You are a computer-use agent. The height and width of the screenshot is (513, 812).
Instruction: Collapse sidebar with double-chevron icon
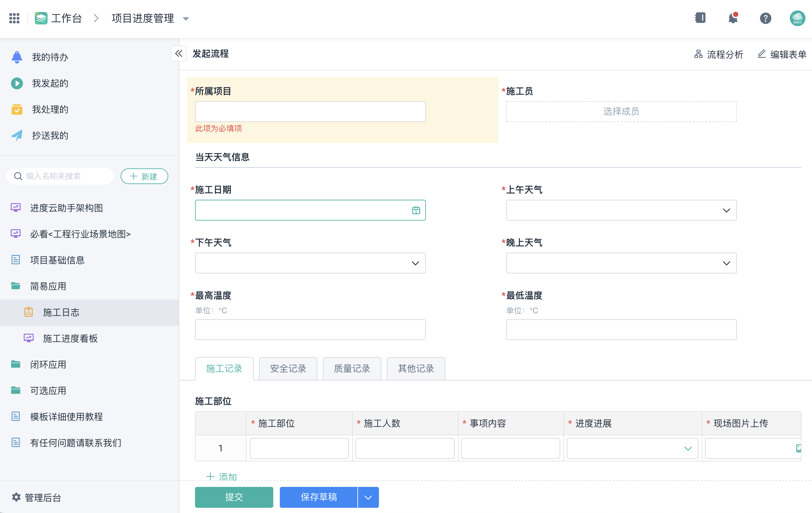click(x=179, y=54)
